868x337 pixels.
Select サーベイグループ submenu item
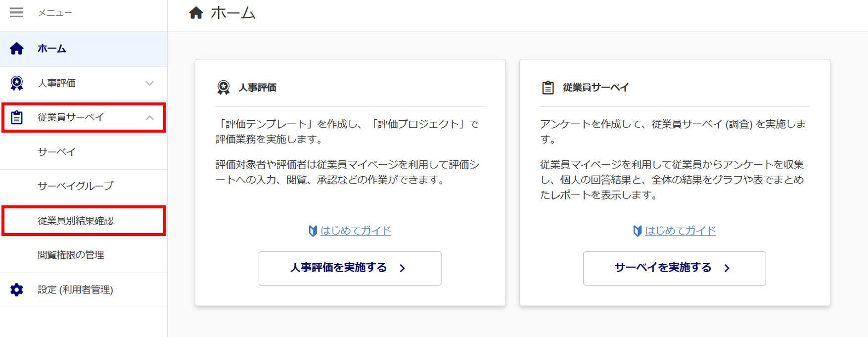pyautogui.click(x=84, y=186)
